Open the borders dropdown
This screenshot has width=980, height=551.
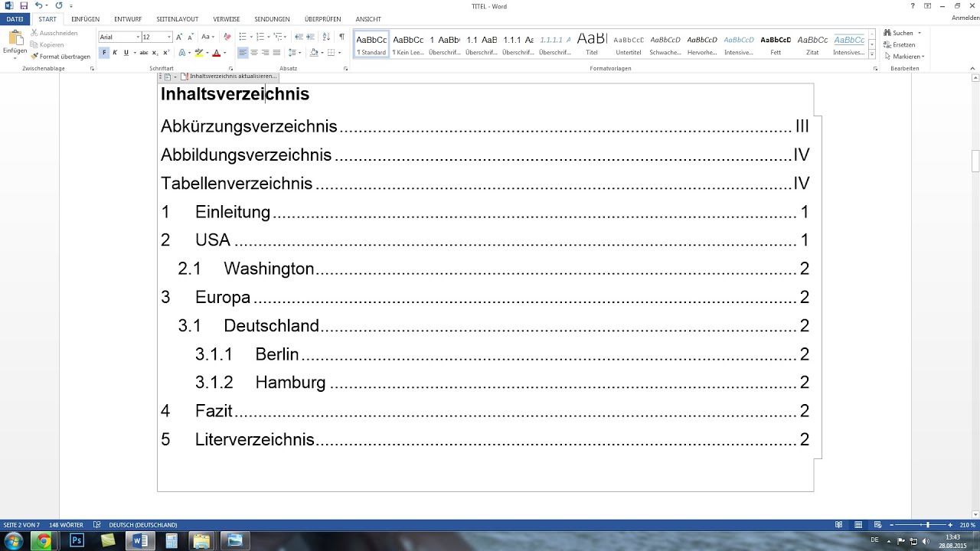[339, 53]
